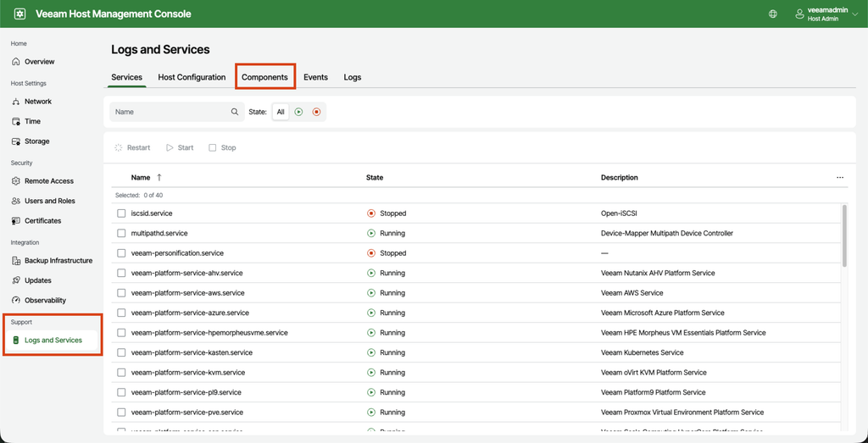Image resolution: width=868 pixels, height=443 pixels.
Task: Select the Open-iSCSI description text
Action: pos(617,213)
